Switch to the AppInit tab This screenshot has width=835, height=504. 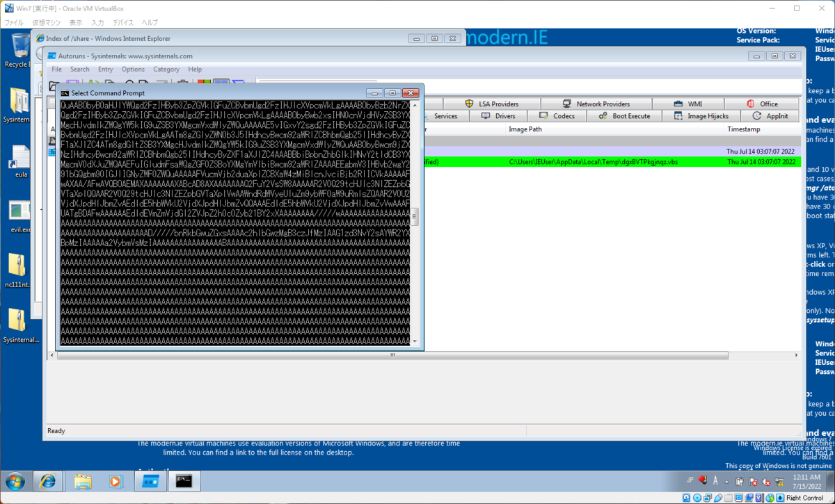click(x=770, y=116)
